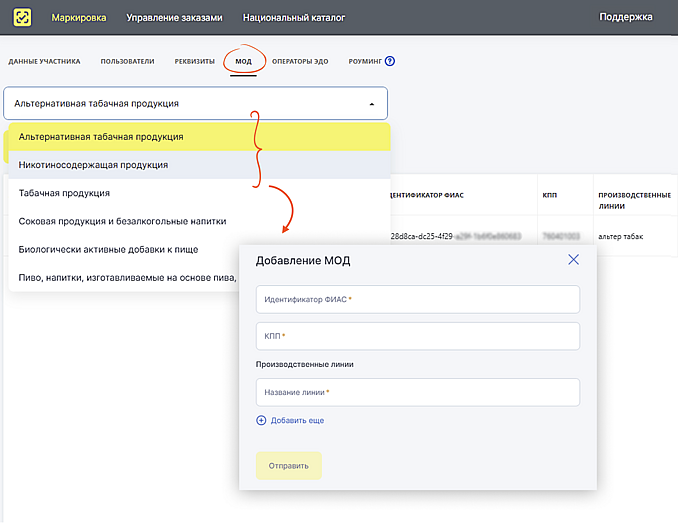Open the Маркировка menu item
Screen dimensions: 678x523
coord(79,17)
